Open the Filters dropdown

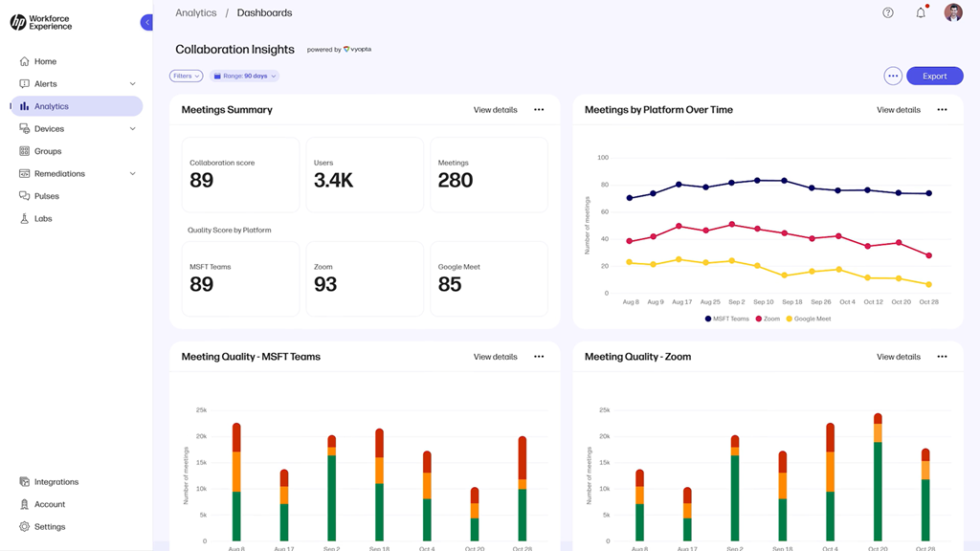[186, 75]
